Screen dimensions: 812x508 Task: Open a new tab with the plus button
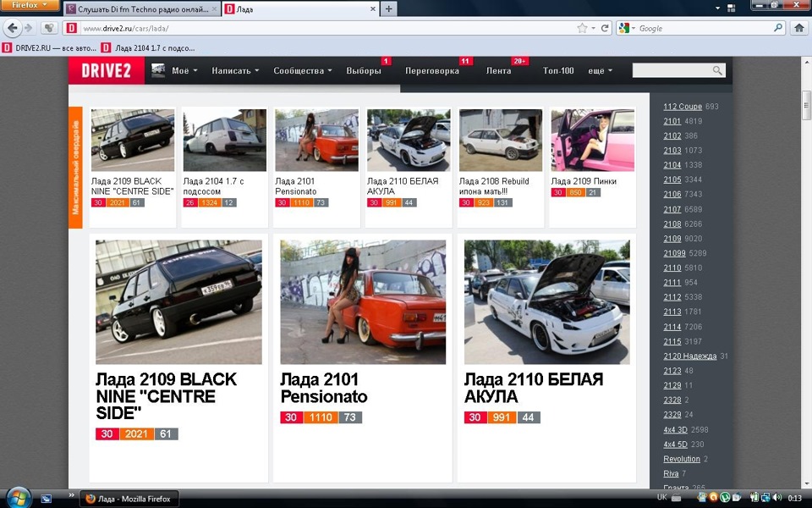388,8
